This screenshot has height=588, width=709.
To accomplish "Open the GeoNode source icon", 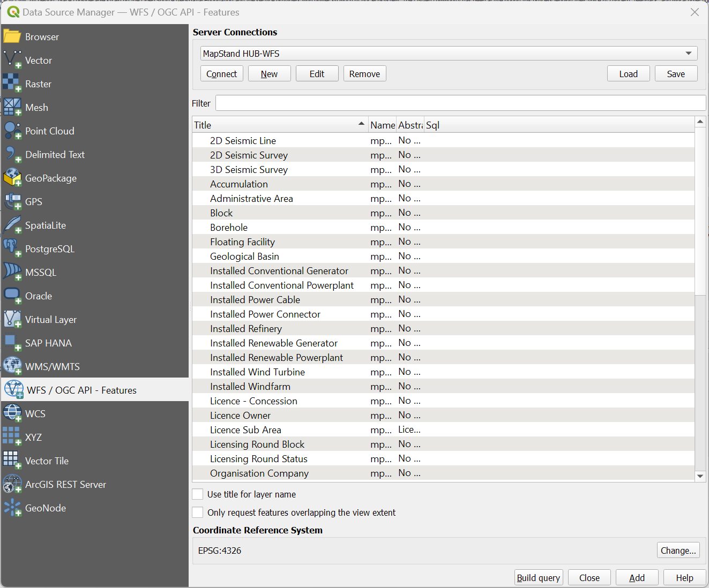I will coord(12,508).
